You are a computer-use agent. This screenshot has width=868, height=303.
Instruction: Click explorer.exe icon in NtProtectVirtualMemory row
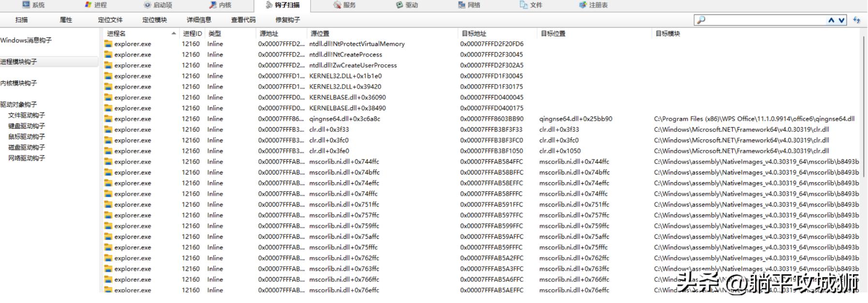[x=108, y=44]
